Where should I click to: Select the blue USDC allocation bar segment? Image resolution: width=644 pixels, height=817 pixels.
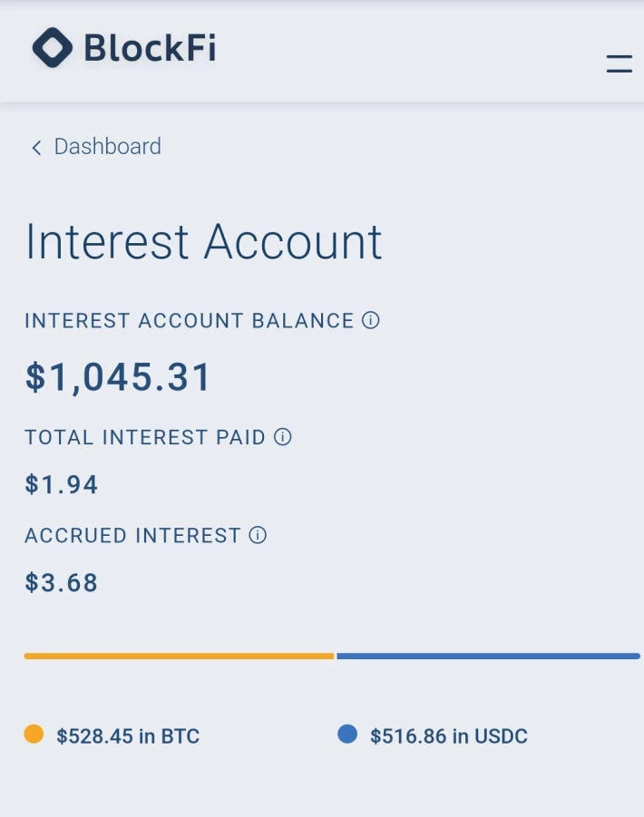488,656
